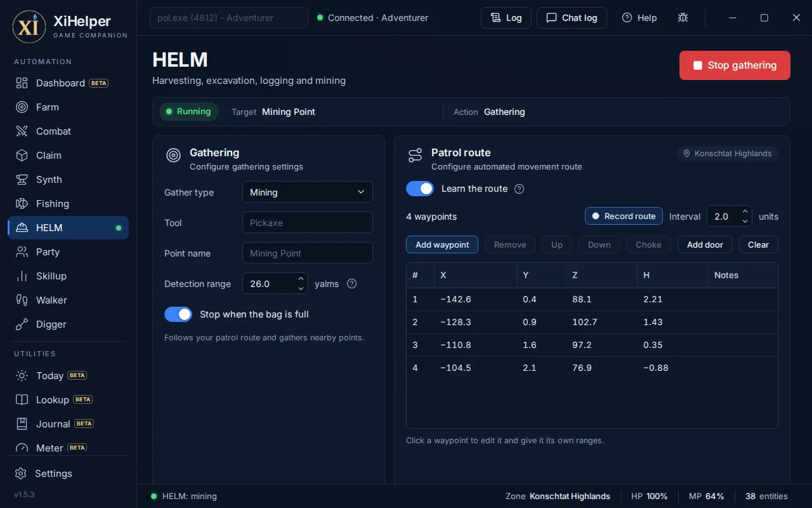The width and height of the screenshot is (812, 508).
Task: Clear all waypoints with Clear button
Action: point(758,244)
